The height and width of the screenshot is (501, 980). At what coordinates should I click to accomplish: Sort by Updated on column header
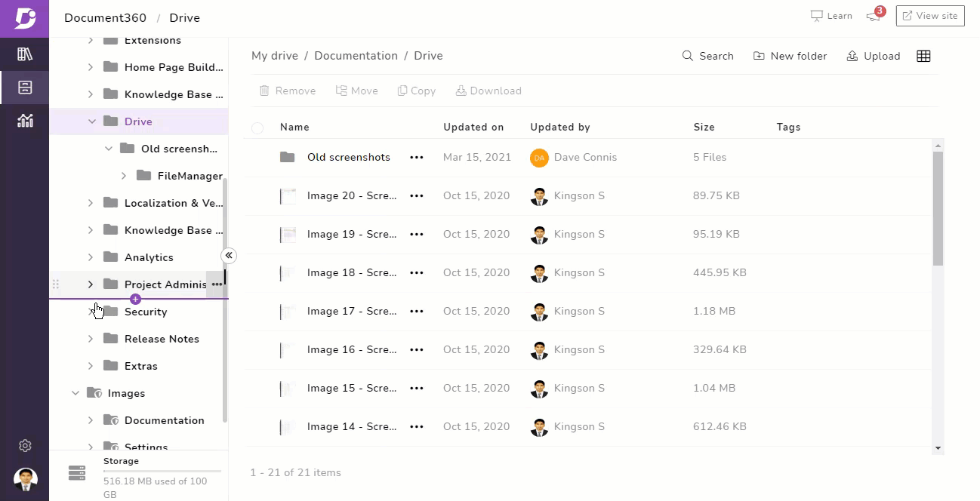pyautogui.click(x=473, y=128)
